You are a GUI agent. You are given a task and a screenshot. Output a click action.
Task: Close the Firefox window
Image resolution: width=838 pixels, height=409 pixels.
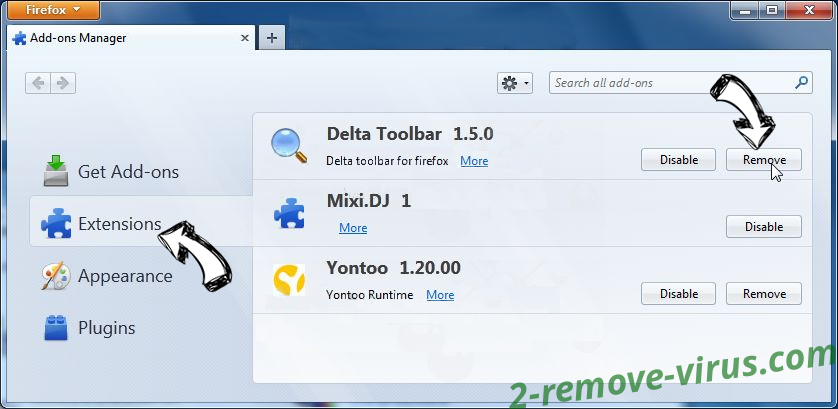pyautogui.click(x=807, y=9)
